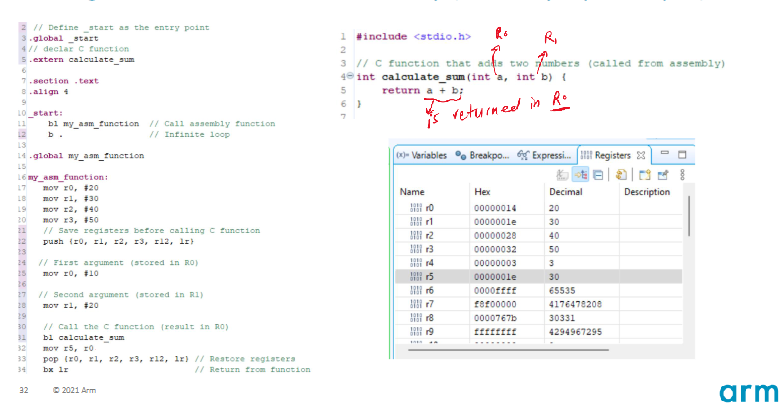Viewport: 784px width, 404px height.
Task: Select hex value 00000014 of r0
Action: click(x=495, y=208)
